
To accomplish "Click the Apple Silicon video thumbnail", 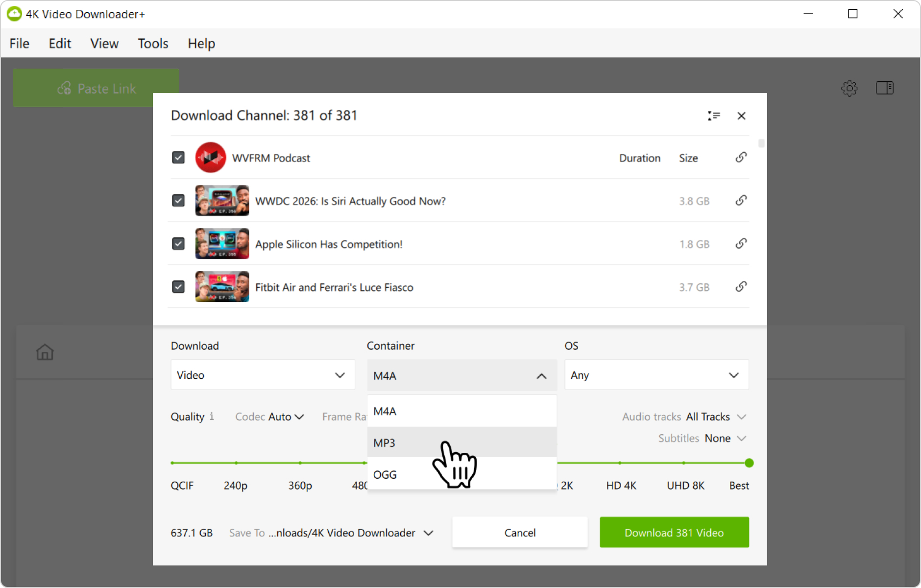I will (x=222, y=244).
